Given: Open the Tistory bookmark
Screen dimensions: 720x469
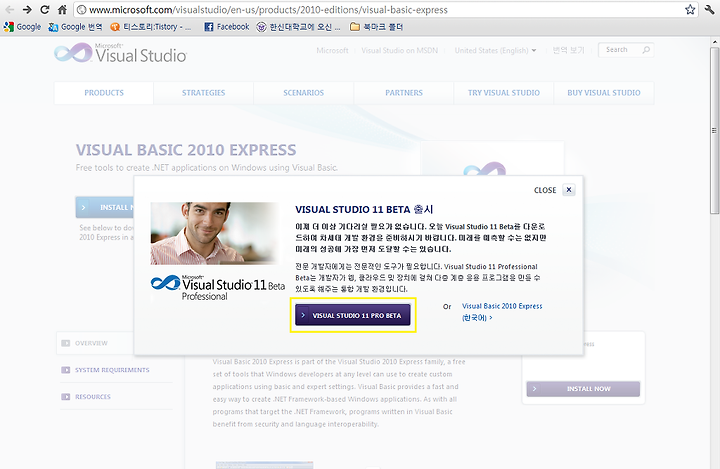Looking at the screenshot, I should [151, 27].
